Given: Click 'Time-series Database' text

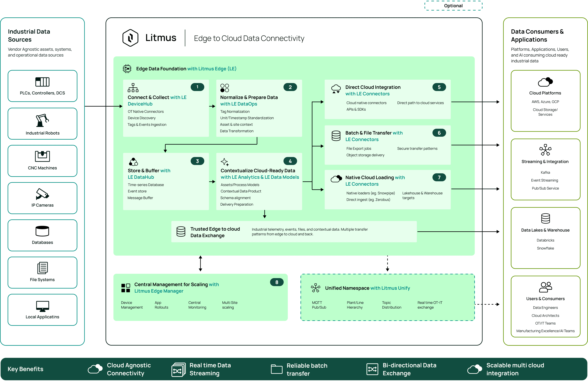Looking at the screenshot, I should (146, 185).
